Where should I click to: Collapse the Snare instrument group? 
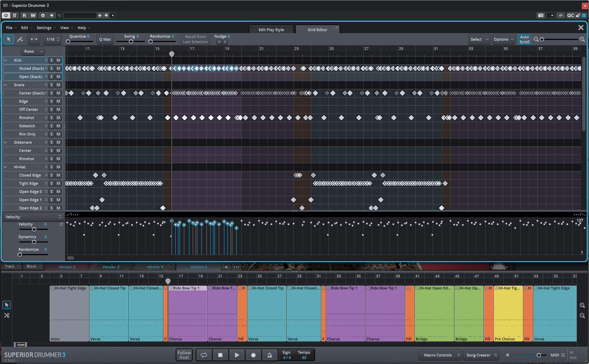click(5, 85)
